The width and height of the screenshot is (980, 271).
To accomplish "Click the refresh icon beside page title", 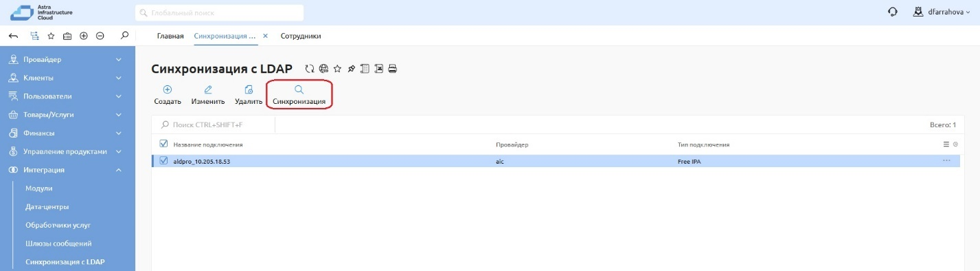I will pos(310,69).
